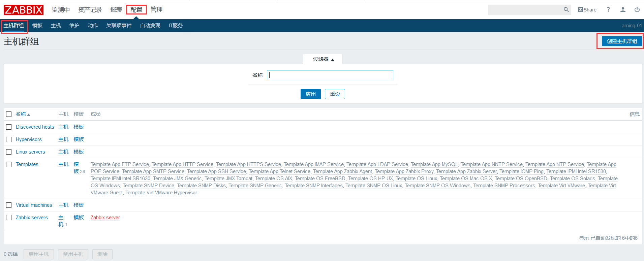Click the 重设 filter button
The width and height of the screenshot is (644, 261).
(335, 94)
